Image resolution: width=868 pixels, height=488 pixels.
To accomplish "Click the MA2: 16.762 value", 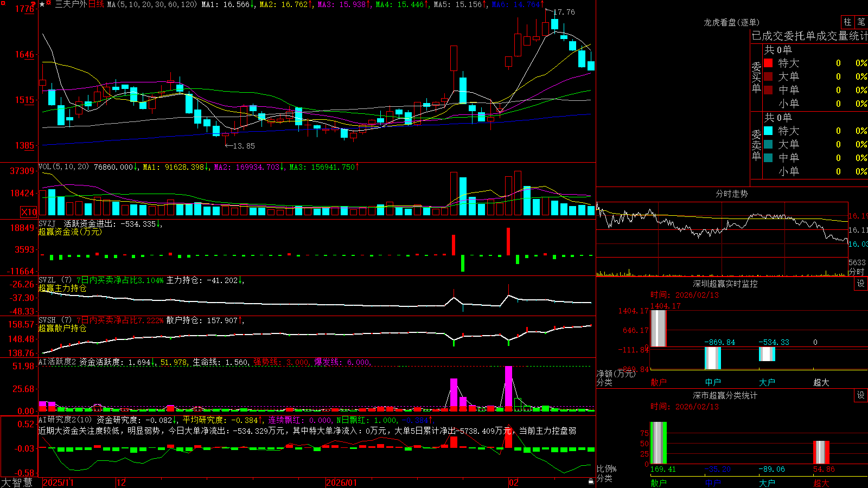I will coord(284,4).
